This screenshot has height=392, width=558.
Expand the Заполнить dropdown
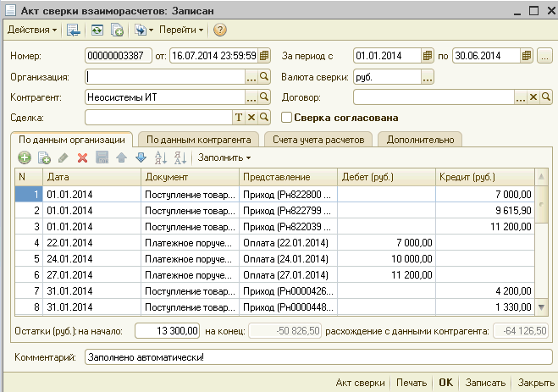(224, 157)
